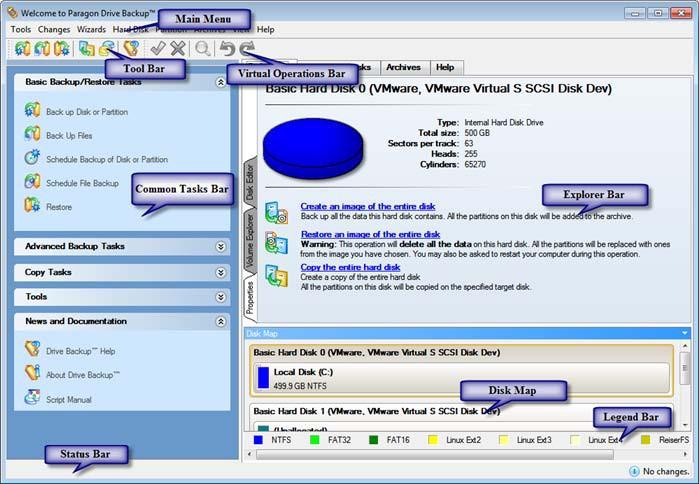Expand the Tools section in sidebar

220,297
